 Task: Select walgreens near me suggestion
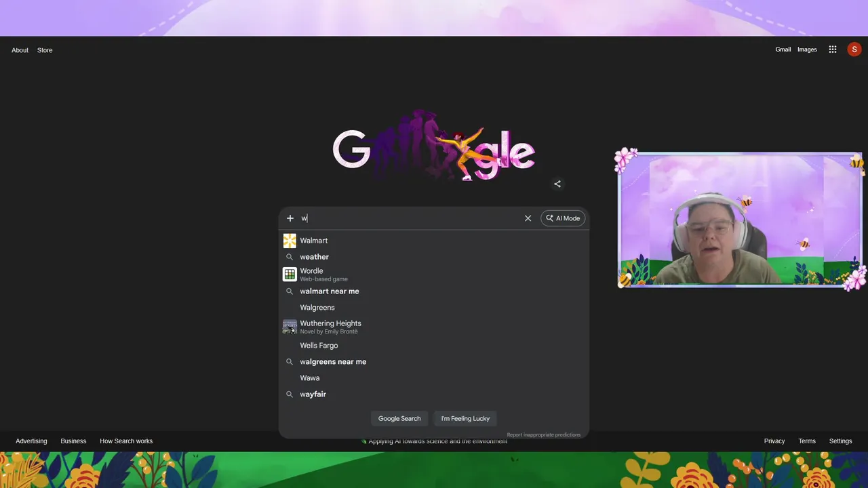pos(434,362)
